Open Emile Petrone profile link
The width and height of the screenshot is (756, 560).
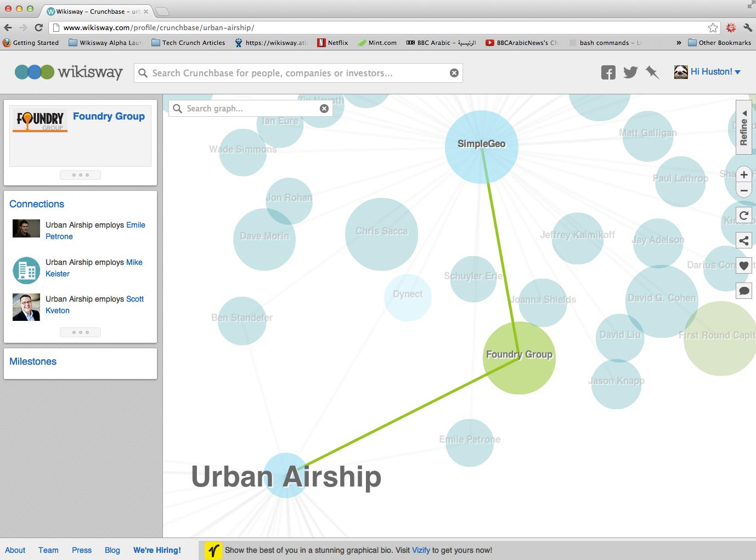(x=95, y=231)
